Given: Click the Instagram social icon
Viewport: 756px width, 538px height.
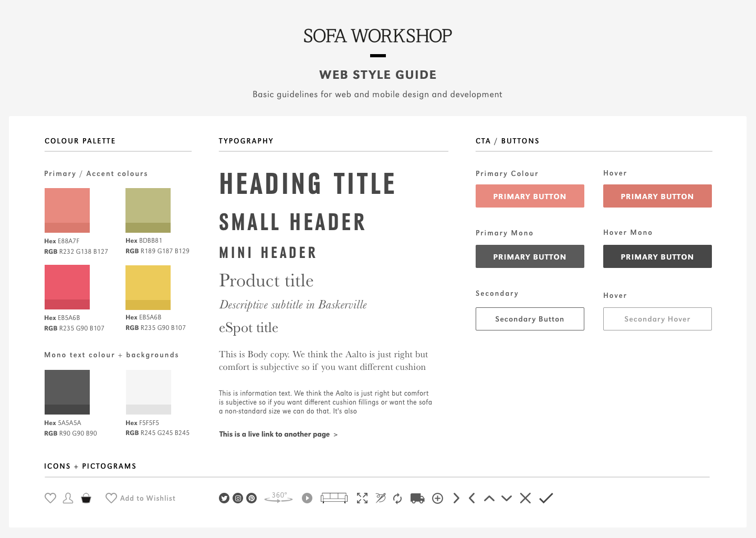Looking at the screenshot, I should click(238, 498).
